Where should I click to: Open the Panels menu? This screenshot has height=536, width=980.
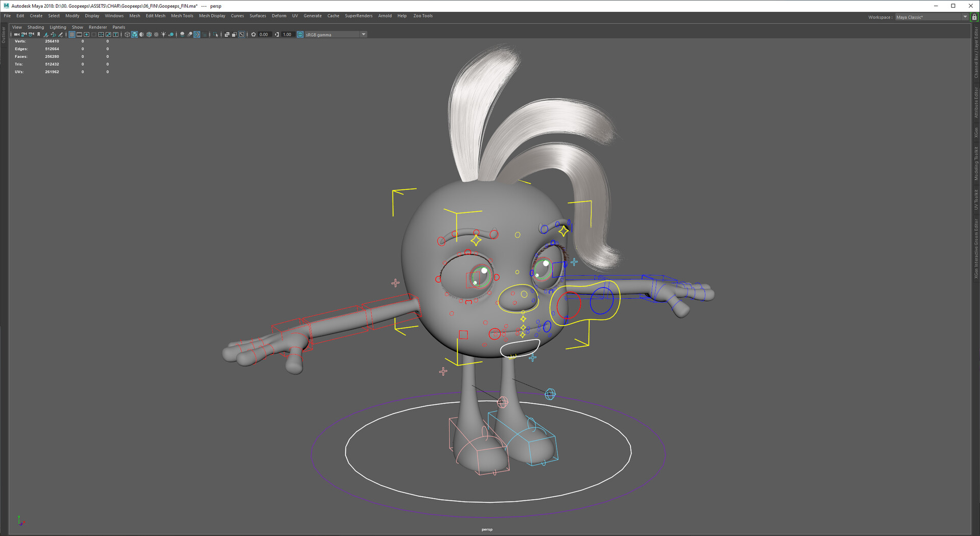click(119, 27)
